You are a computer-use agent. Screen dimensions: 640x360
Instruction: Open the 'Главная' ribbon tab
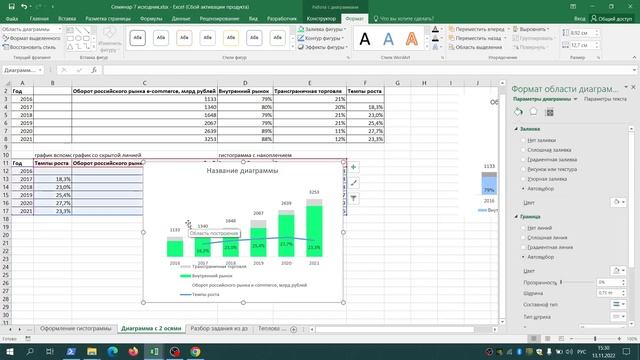pyautogui.click(x=39, y=18)
